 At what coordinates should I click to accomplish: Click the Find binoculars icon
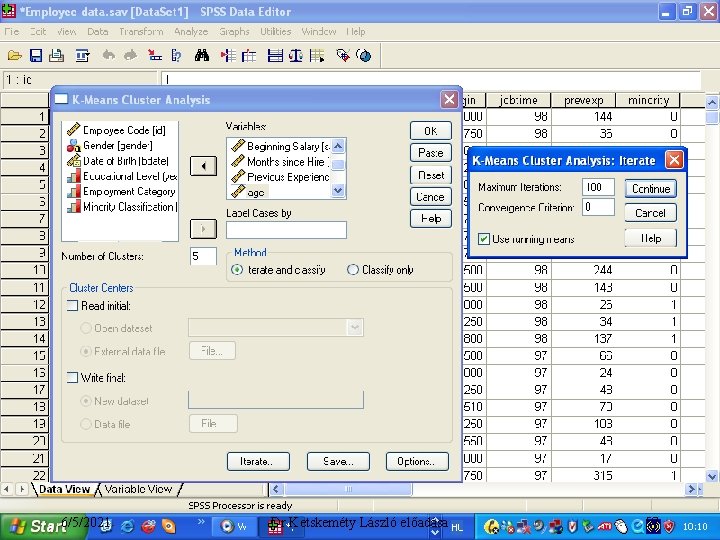[202, 56]
